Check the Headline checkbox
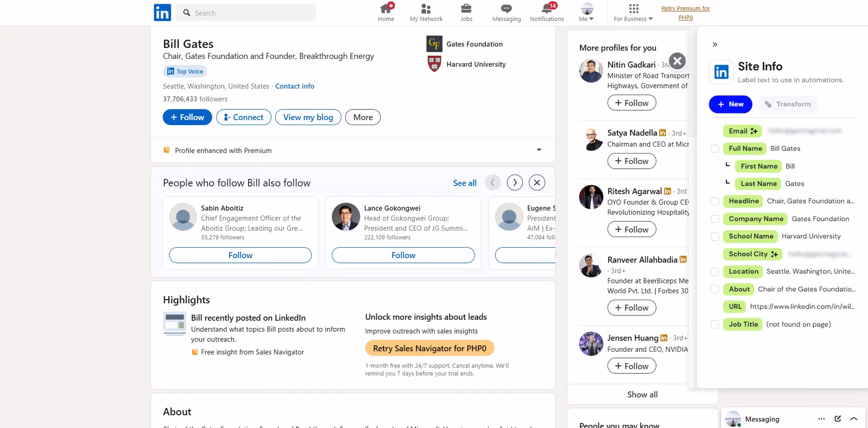Viewport: 868px width, 428px height. click(715, 201)
